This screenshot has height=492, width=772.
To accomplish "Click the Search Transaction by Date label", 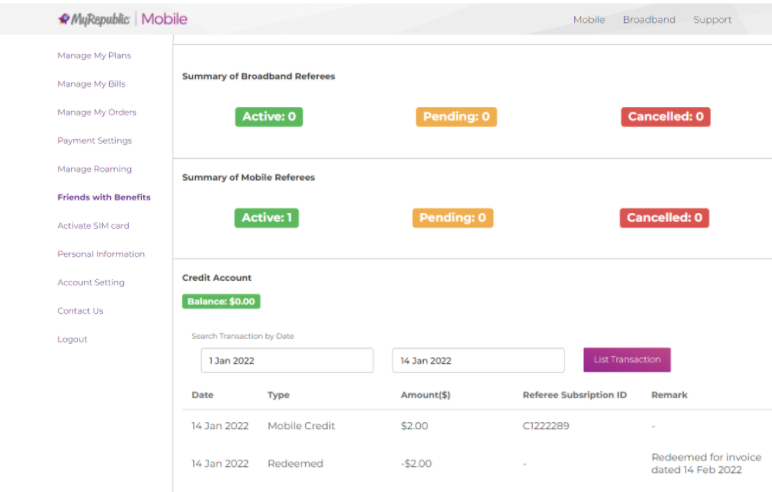I will [243, 336].
